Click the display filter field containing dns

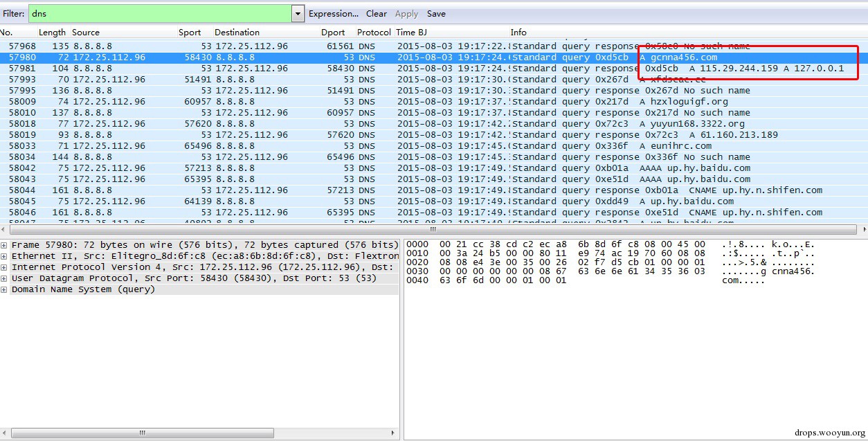[159, 13]
